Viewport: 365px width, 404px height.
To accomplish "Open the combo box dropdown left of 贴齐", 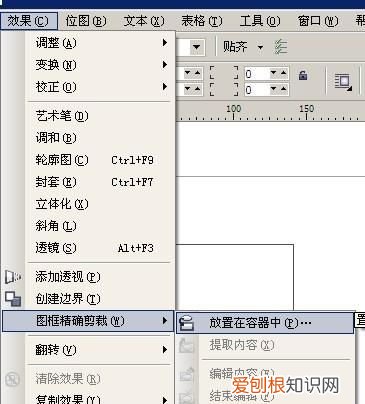I will [x=197, y=47].
